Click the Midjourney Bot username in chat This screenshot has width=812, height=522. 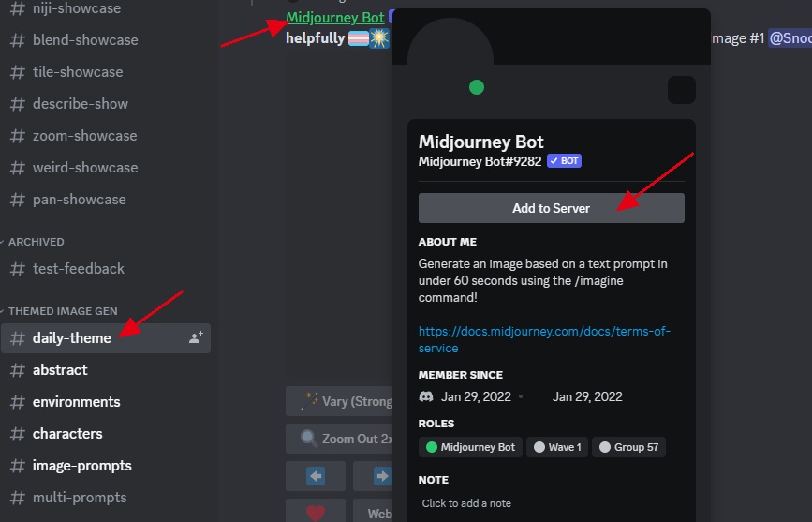(x=334, y=18)
